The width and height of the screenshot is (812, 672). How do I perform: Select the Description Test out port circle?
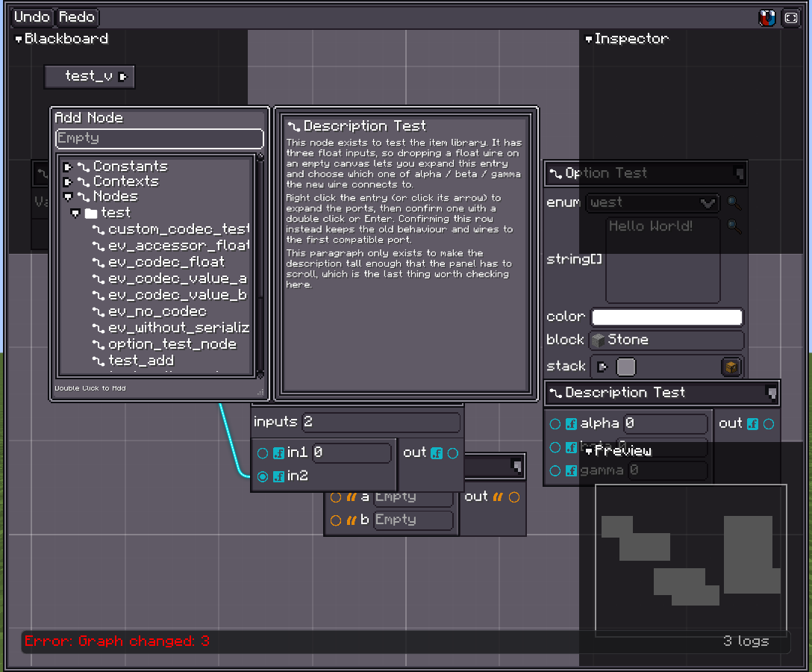[x=769, y=424]
